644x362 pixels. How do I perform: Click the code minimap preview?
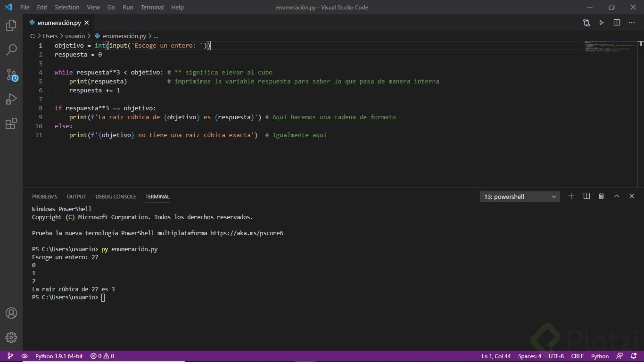pos(611,46)
